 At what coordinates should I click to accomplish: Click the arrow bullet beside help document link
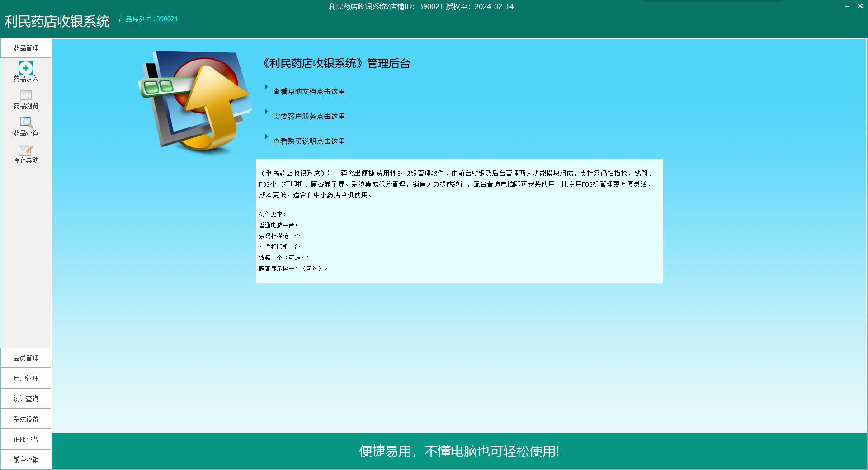pyautogui.click(x=266, y=87)
